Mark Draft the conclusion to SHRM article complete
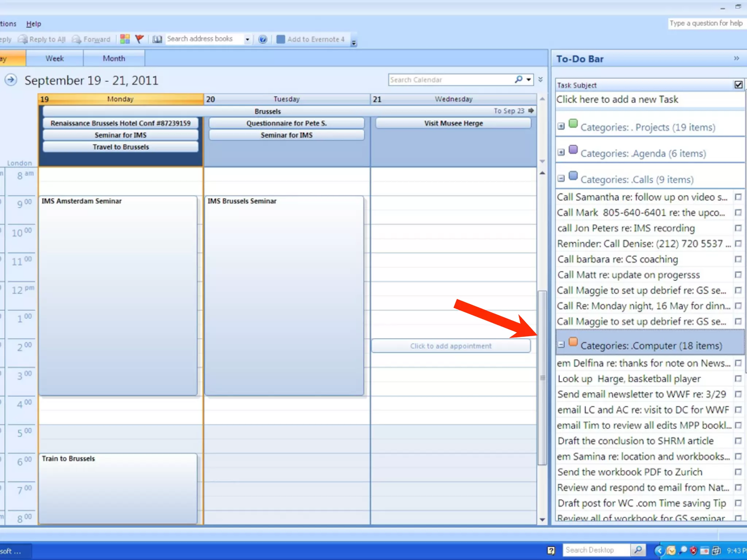The image size is (747, 560). tap(738, 441)
